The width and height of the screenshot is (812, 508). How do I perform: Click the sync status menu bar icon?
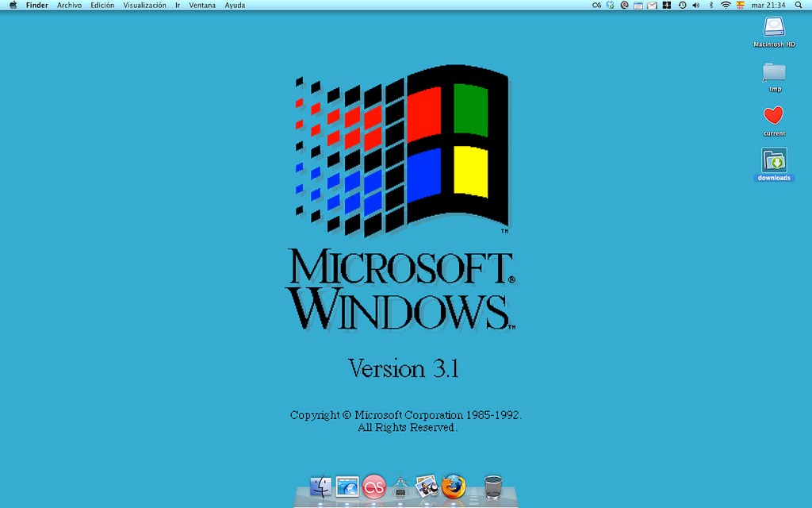point(610,6)
